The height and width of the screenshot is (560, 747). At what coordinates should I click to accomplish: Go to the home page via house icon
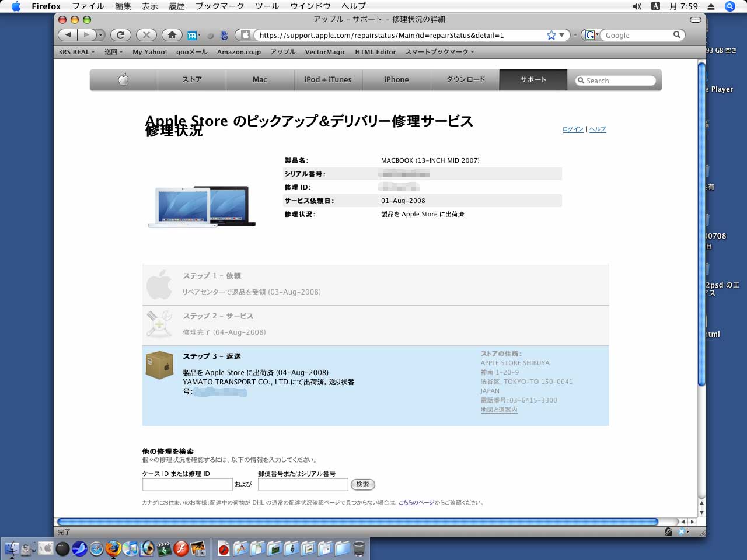click(x=172, y=35)
